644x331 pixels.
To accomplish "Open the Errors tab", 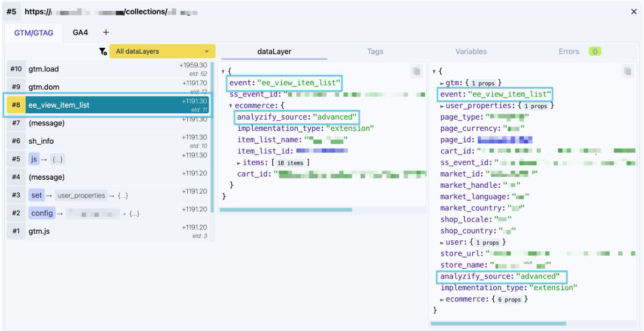I will point(569,52).
